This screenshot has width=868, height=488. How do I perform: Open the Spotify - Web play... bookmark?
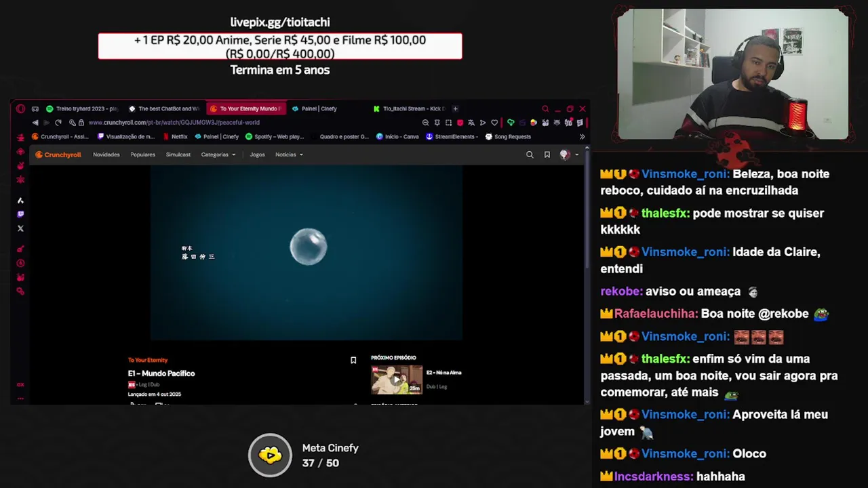point(275,136)
